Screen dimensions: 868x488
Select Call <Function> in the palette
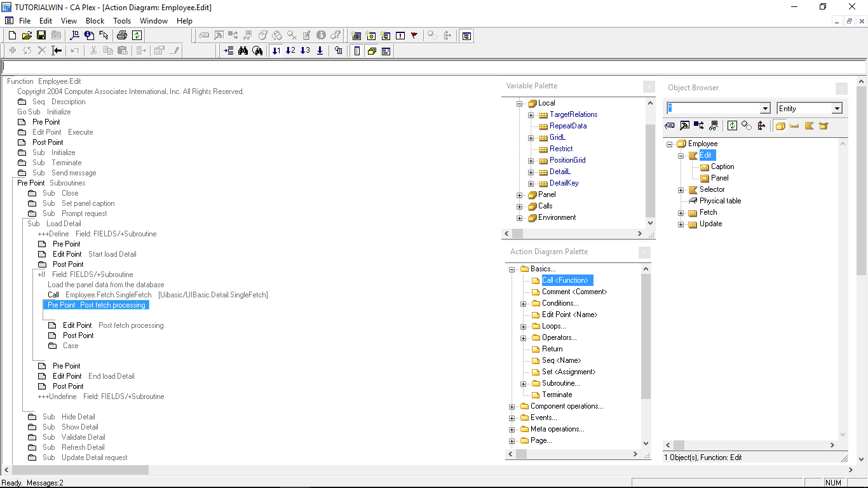pyautogui.click(x=565, y=280)
